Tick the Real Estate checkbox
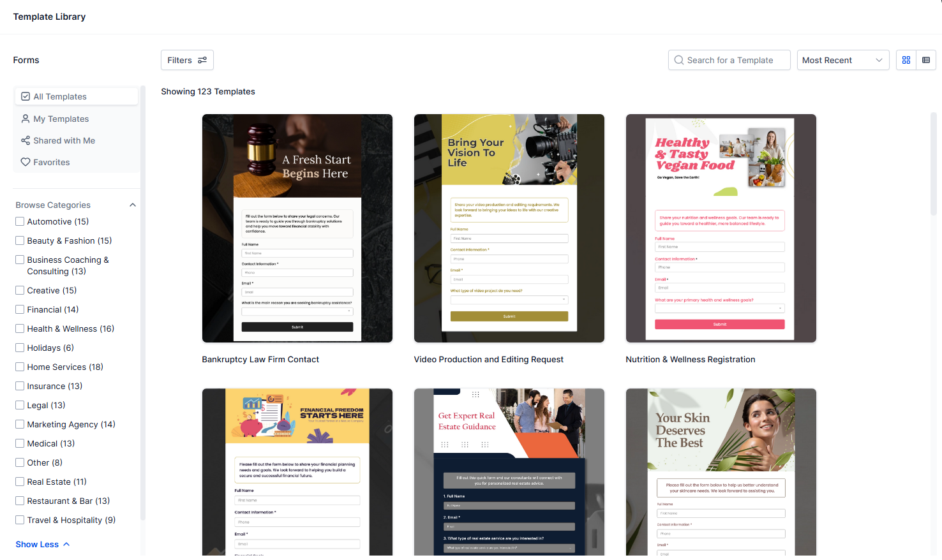The image size is (942, 560). point(20,482)
